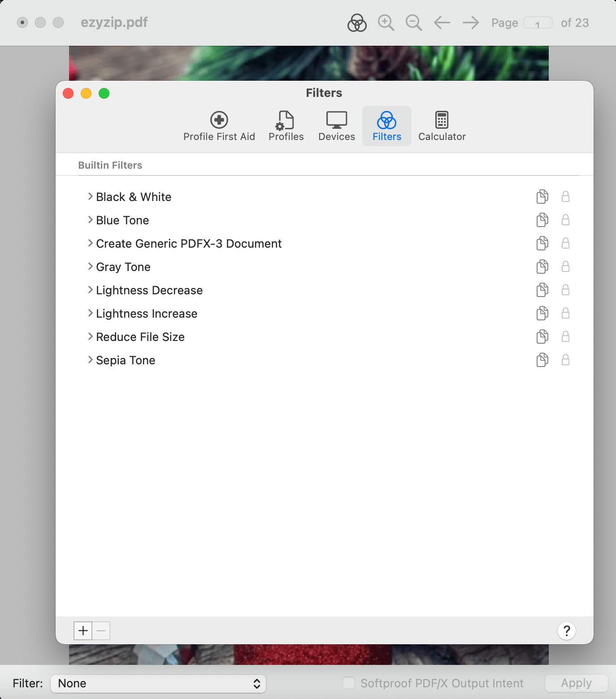Select the Calculator pane
The width and height of the screenshot is (616, 699).
[442, 126]
